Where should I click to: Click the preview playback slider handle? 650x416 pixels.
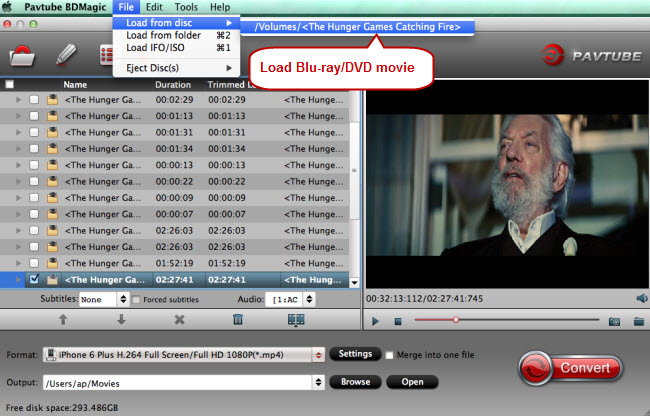tap(456, 320)
